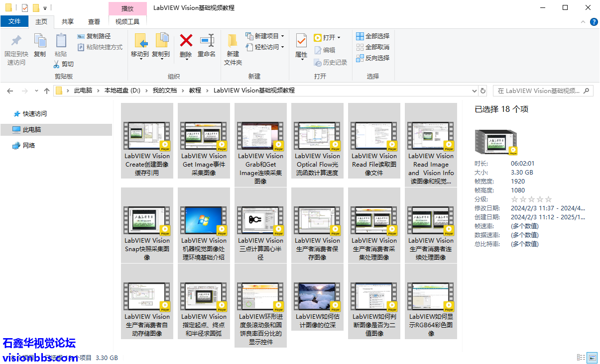Screen dimensions: 600x364
Task: Click 复制路径 in the clipboard group
Action: tap(94, 36)
